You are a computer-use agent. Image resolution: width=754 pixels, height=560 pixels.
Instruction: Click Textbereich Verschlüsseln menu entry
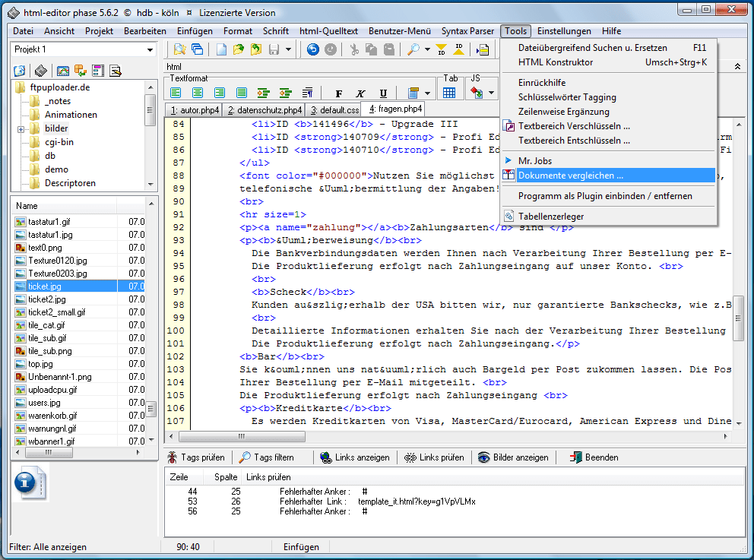click(608, 126)
